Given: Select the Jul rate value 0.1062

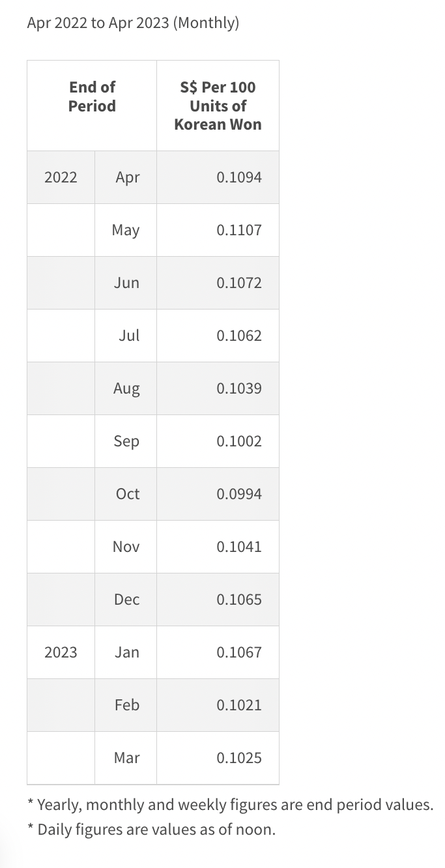Looking at the screenshot, I should [239, 336].
